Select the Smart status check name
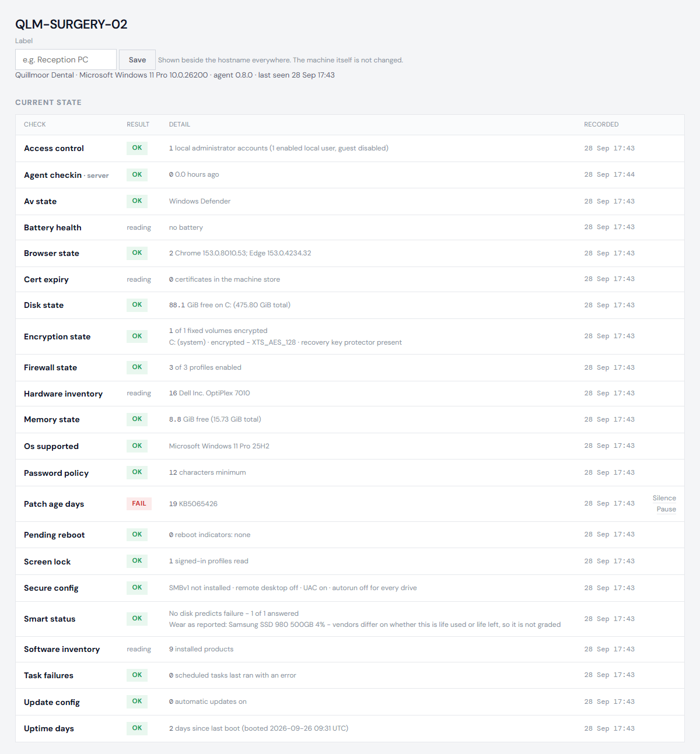Viewport: 700px width, 754px height. 50,619
